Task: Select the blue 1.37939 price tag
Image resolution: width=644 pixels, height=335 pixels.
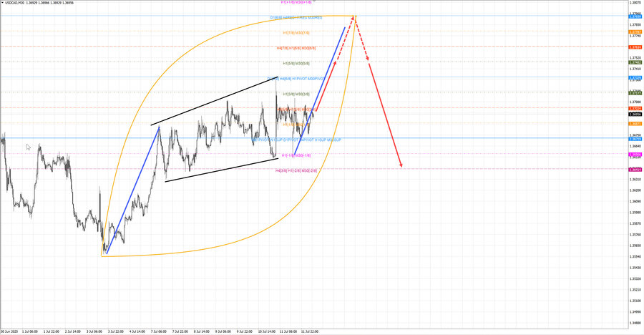Action: click(635, 16)
